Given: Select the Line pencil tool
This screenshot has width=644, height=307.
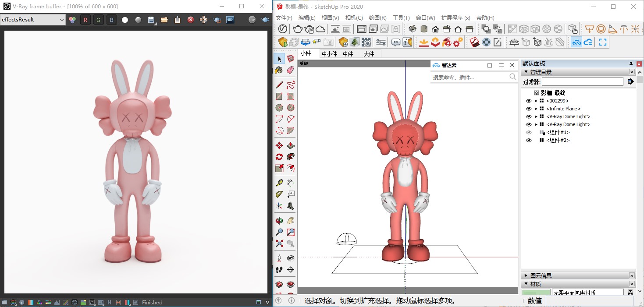Looking at the screenshot, I should coord(279,85).
